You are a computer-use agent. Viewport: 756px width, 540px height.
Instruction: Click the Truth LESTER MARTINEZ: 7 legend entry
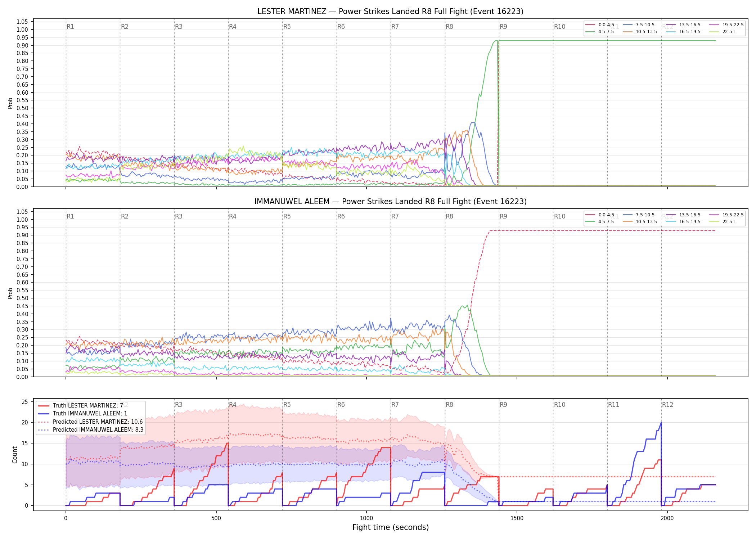click(80, 406)
